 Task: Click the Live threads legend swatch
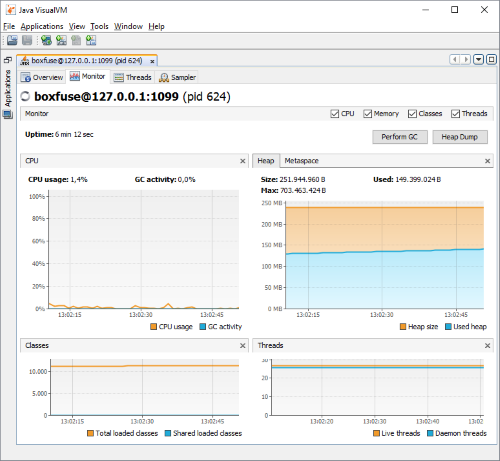pyautogui.click(x=376, y=433)
